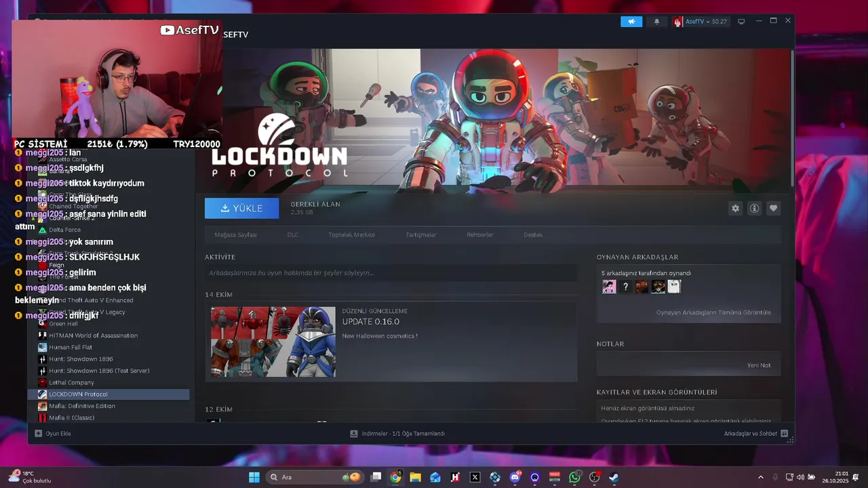Open OBS Studio from the taskbar
Screen dimensions: 868x488
(x=595, y=477)
